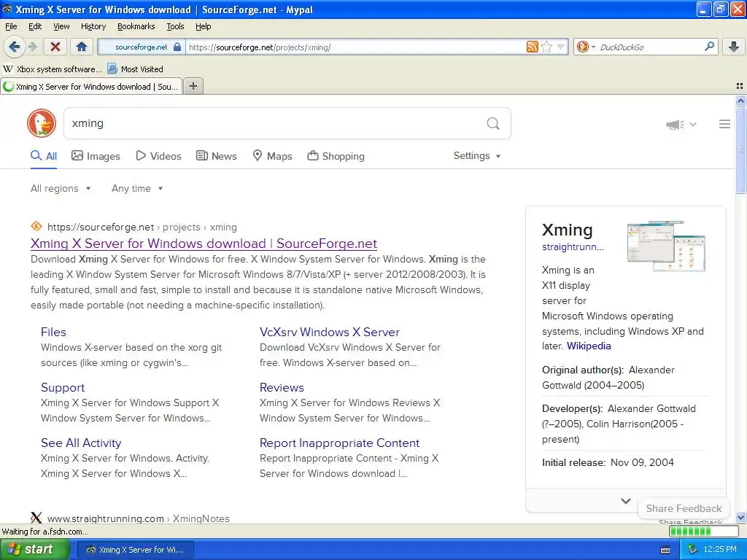Viewport: 747px width, 560px height.
Task: Open the Files sitelink
Action: pyautogui.click(x=53, y=332)
